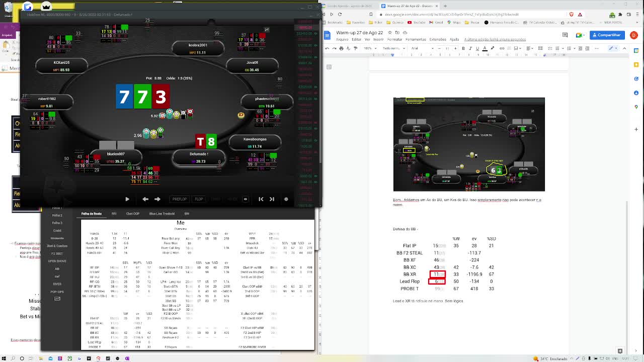
Task: Open comment history icon in Docs
Action: tap(565, 35)
